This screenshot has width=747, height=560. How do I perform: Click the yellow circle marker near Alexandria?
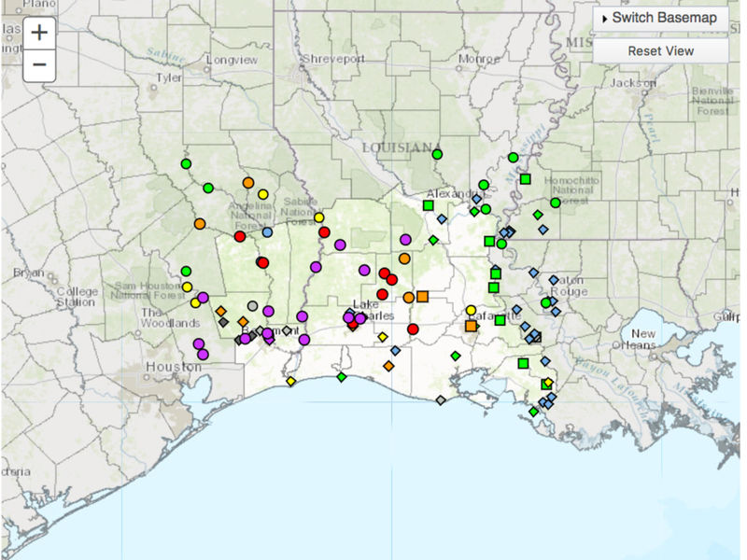pyautogui.click(x=471, y=308)
